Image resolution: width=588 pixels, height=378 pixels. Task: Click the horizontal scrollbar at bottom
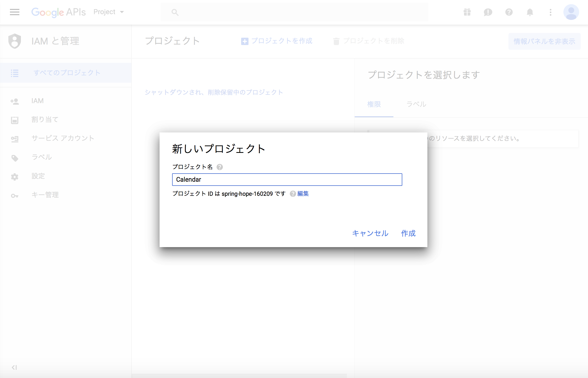239,376
